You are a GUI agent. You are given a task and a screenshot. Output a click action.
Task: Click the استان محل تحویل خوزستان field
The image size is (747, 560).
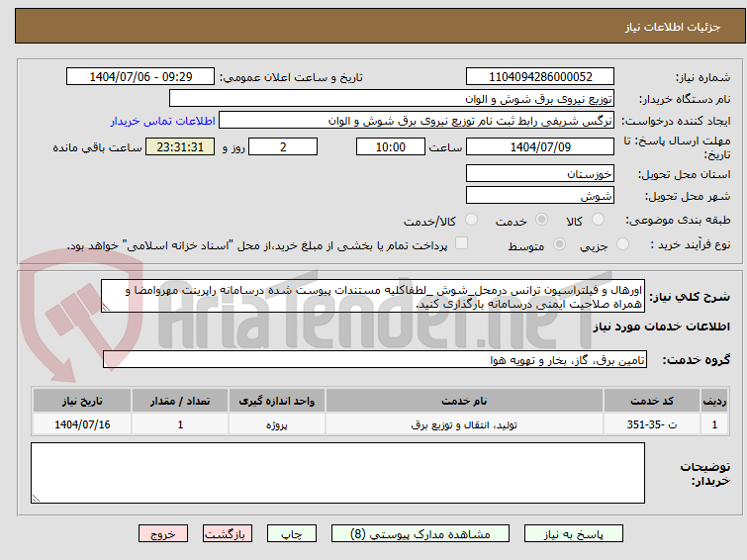[540, 173]
